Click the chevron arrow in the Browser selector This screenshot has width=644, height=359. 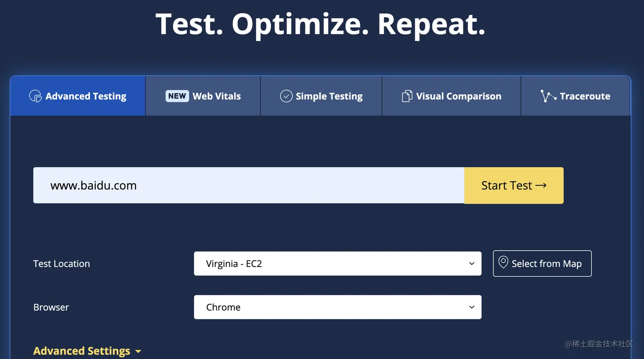tap(471, 307)
